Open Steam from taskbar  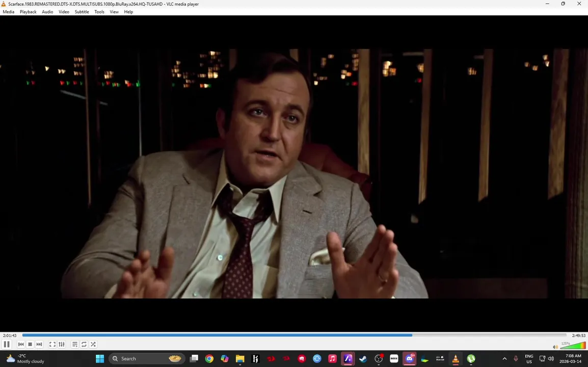pos(363,359)
